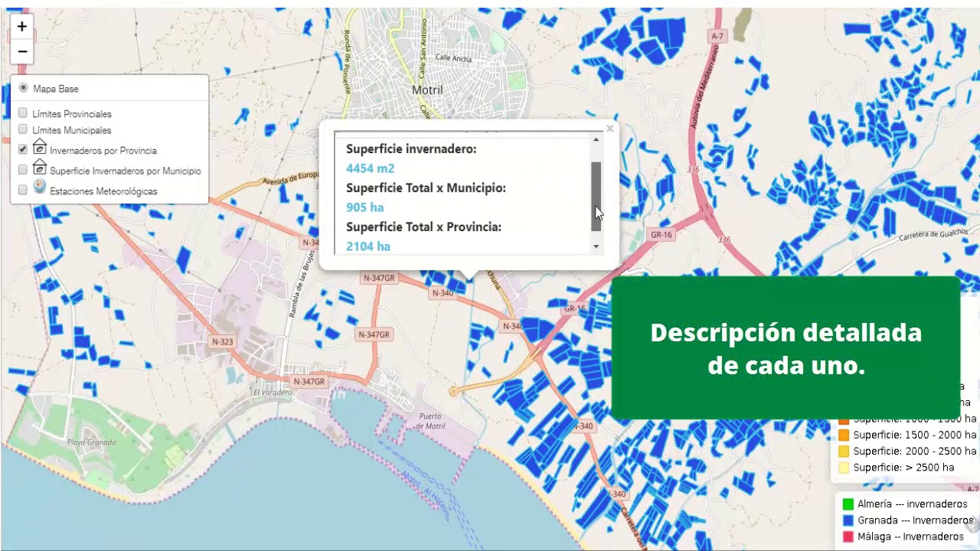The width and height of the screenshot is (980, 551).
Task: Click the Superficie 1500 - 2000 ha swatch
Action: 844,435
